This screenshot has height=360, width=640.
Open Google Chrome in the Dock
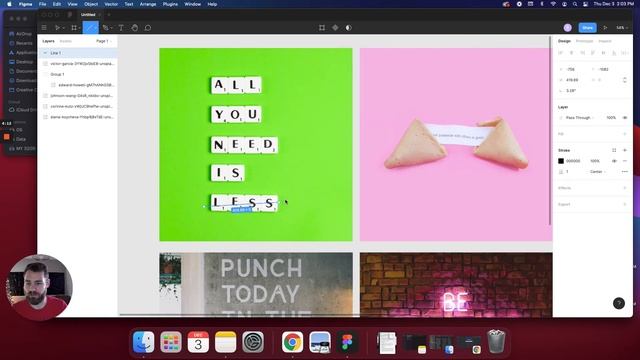pos(292,342)
